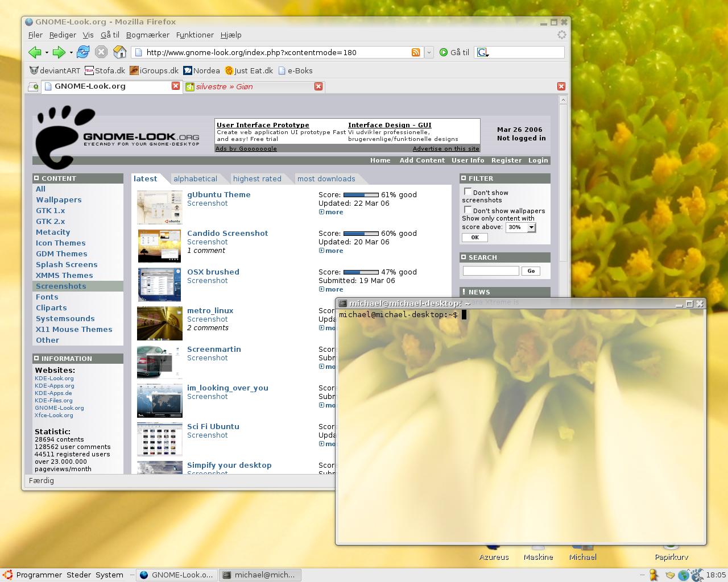Reload the page with the refresh icon
Image resolution: width=728 pixels, height=582 pixels.
coord(83,52)
